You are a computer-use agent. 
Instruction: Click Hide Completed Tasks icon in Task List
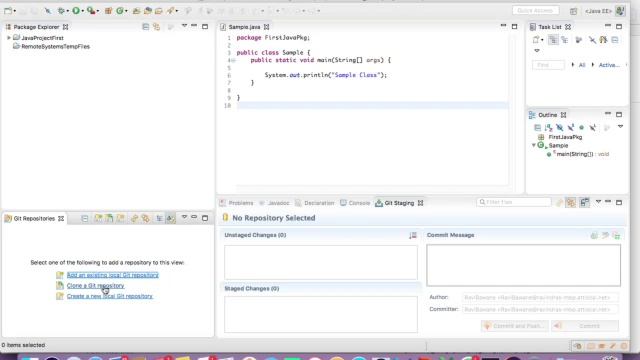pos(592,40)
